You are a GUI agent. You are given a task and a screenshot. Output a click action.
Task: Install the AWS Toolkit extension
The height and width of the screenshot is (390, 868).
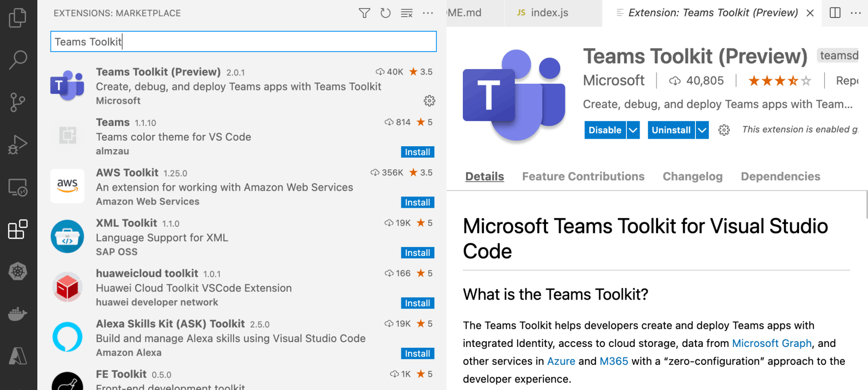(417, 203)
